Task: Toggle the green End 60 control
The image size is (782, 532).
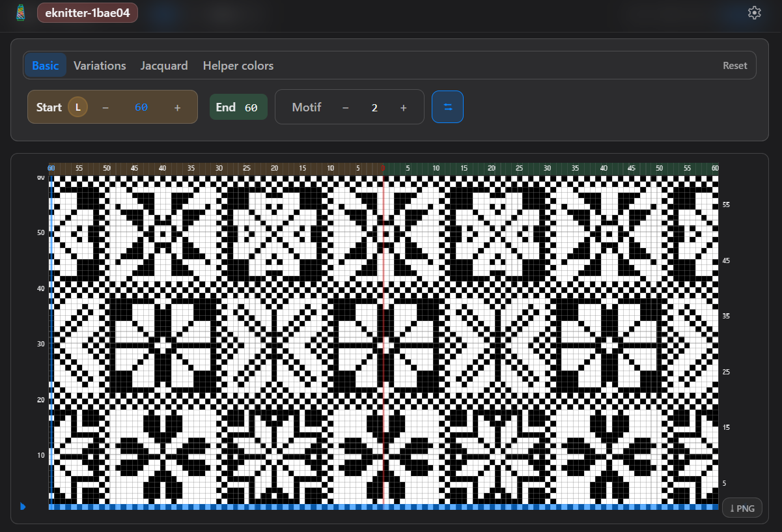Action: pos(238,107)
